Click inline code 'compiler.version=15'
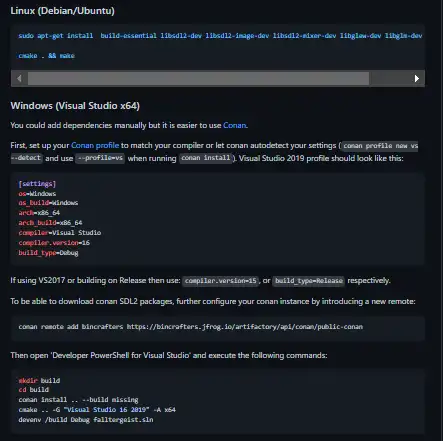The image size is (443, 441). pos(221,281)
